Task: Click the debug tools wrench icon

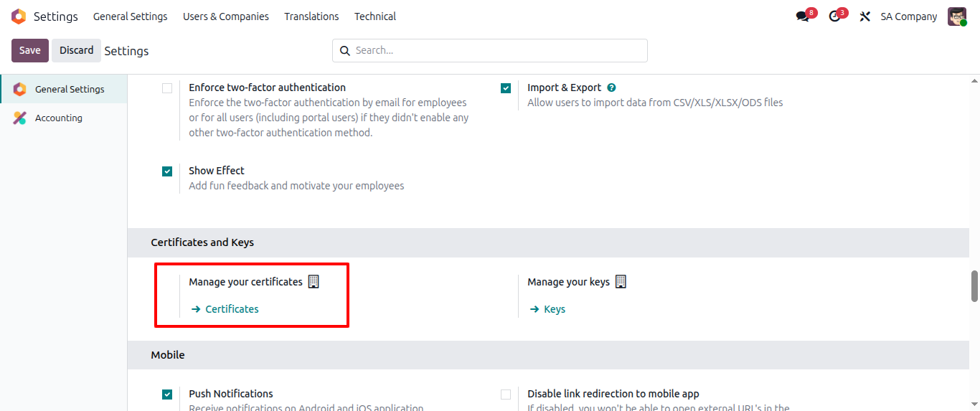Action: 865,16
